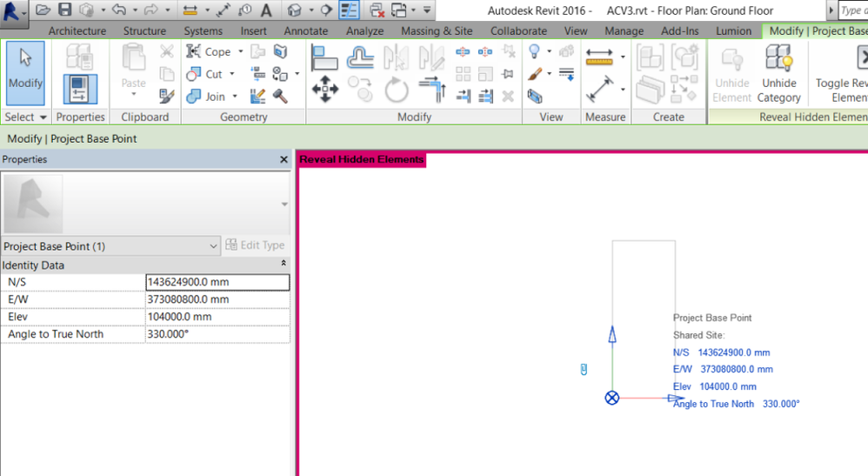Click the Demolish hammer icon

tap(280, 96)
